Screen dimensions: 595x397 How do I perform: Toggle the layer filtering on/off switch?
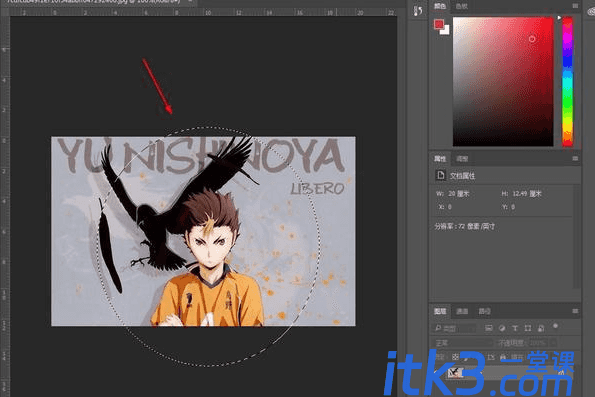556,326
